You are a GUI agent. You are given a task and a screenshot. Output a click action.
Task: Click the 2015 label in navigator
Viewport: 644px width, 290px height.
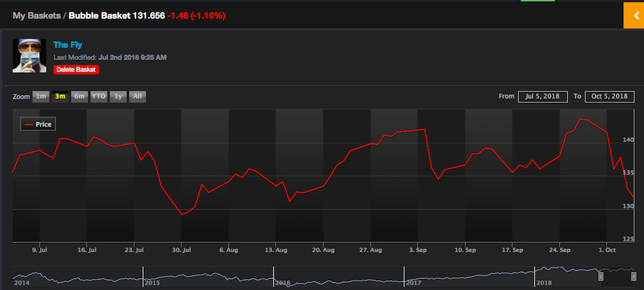152,283
